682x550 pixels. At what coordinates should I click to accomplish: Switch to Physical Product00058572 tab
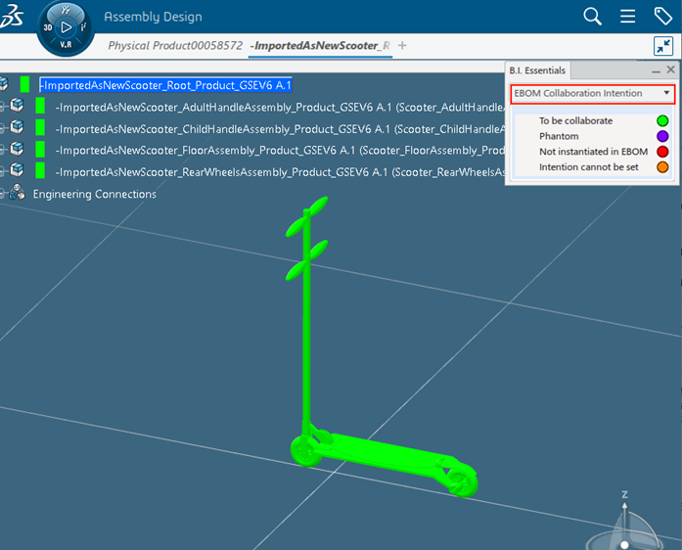[175, 46]
